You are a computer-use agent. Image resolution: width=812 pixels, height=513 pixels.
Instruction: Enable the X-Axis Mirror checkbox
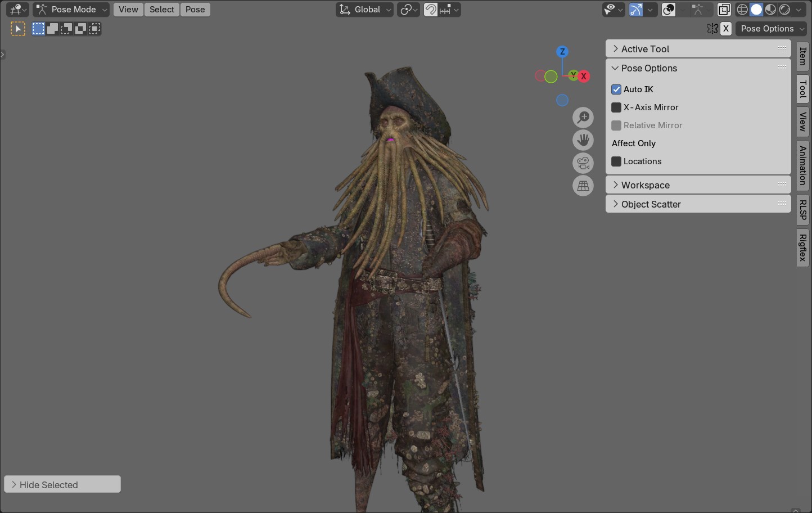[x=616, y=107]
